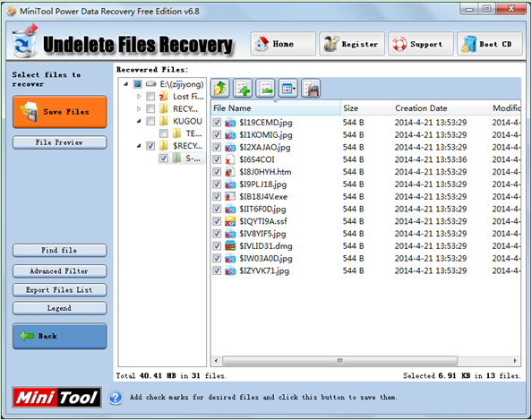Click the orange Save Files button
This screenshot has height=420, width=532.
60,112
